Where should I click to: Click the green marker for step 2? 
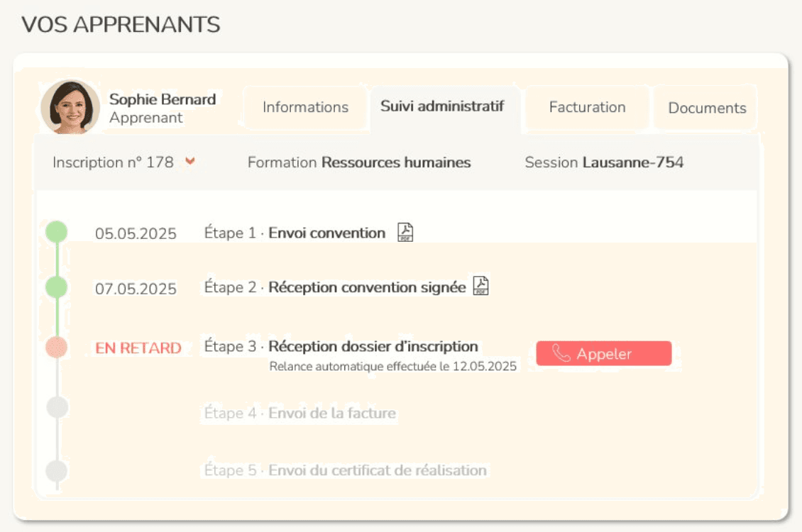57,287
